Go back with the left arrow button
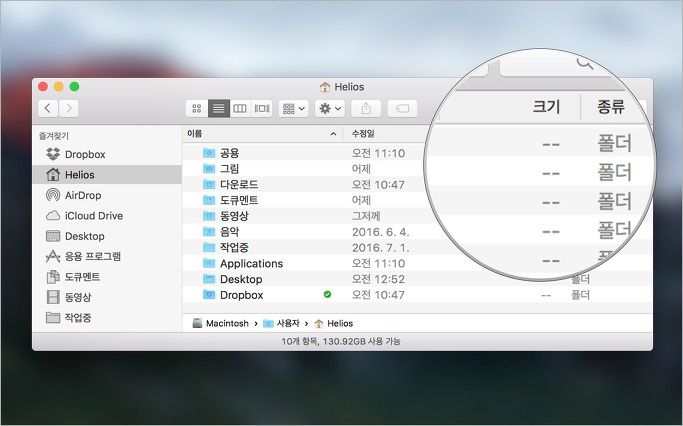Image resolution: width=683 pixels, height=426 pixels. tap(48, 108)
